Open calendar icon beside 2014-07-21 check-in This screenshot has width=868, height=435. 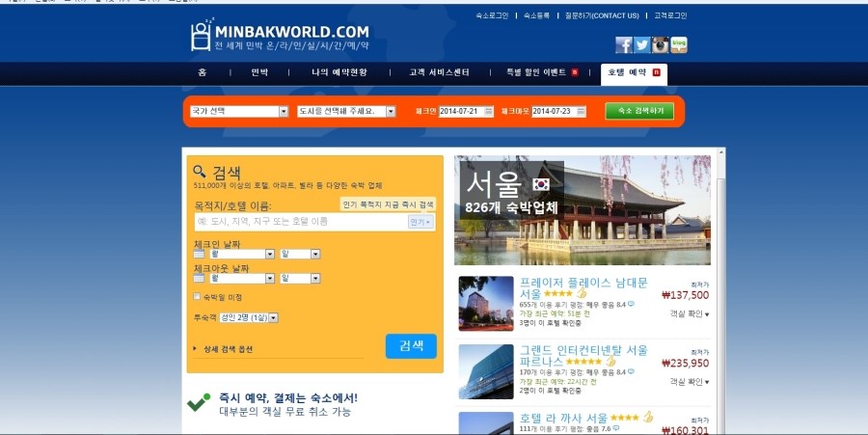click(x=489, y=111)
